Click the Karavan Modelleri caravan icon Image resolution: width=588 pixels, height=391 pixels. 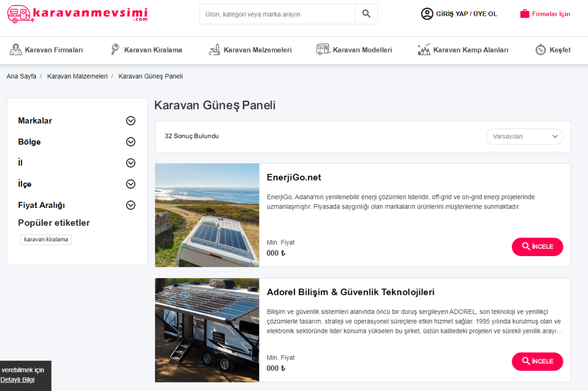point(323,50)
